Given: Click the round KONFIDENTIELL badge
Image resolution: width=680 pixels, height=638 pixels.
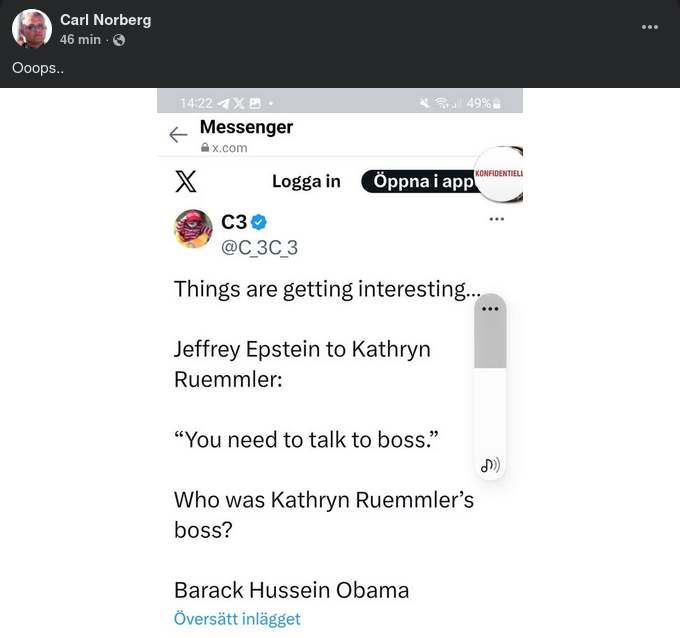Looking at the screenshot, I should 500,174.
